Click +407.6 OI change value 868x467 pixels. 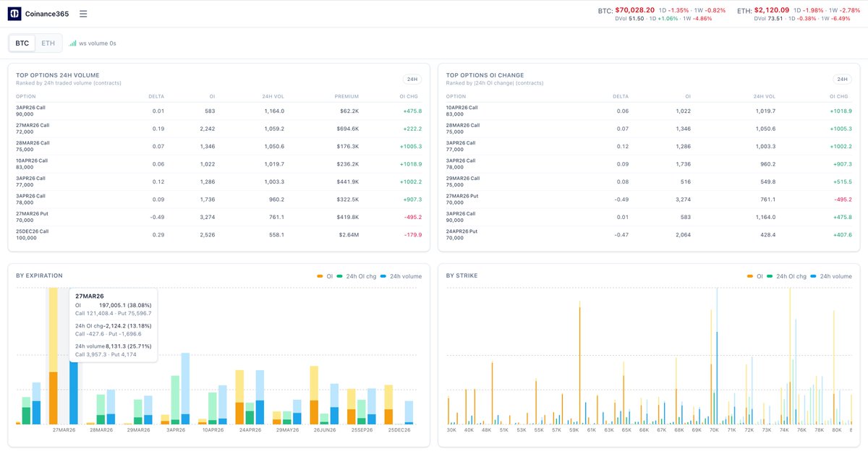[x=842, y=234]
